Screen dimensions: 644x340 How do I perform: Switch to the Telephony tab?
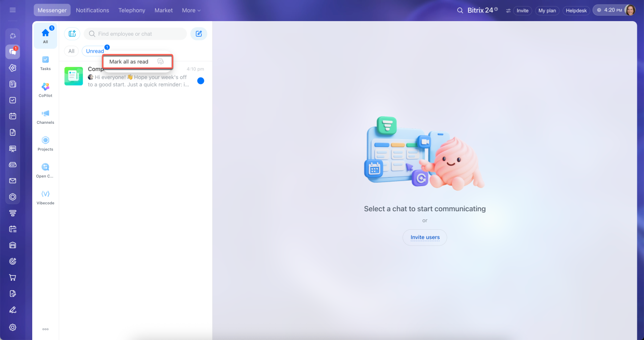click(x=132, y=10)
